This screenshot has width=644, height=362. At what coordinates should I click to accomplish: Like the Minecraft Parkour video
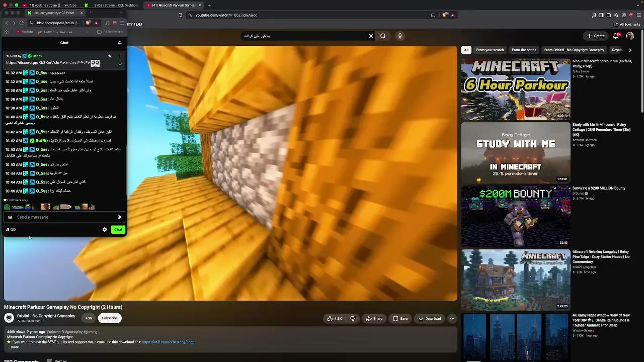click(x=334, y=318)
